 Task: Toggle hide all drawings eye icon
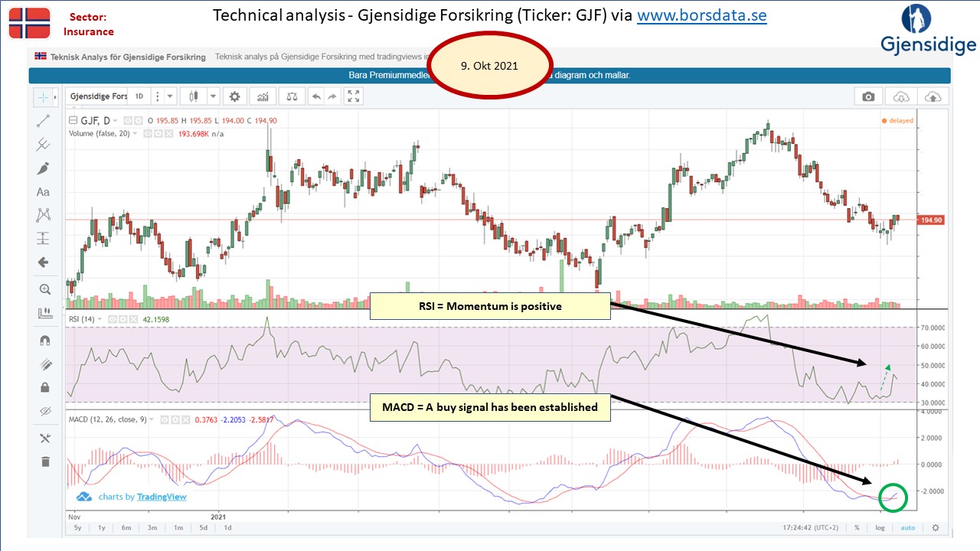(44, 411)
